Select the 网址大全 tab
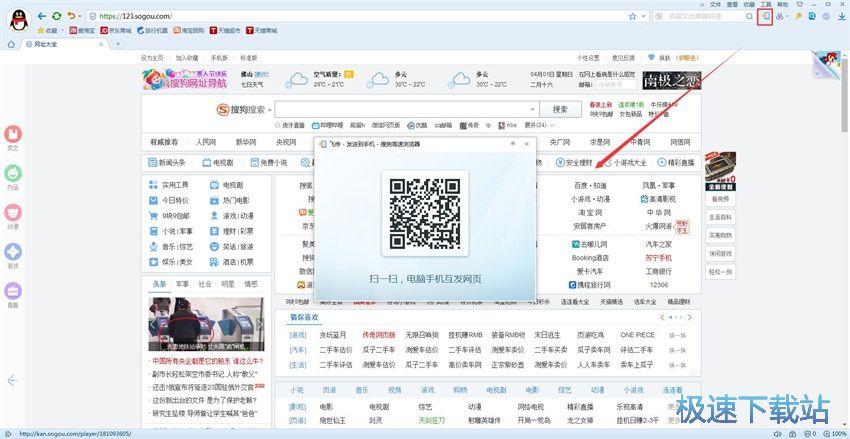 tap(65, 44)
